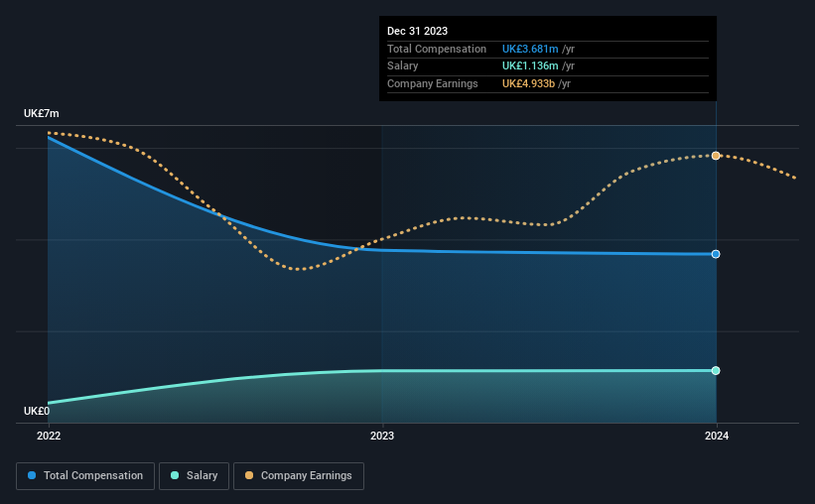This screenshot has width=815, height=504.
Task: Click the 2024 x-axis label
Action: pos(717,436)
